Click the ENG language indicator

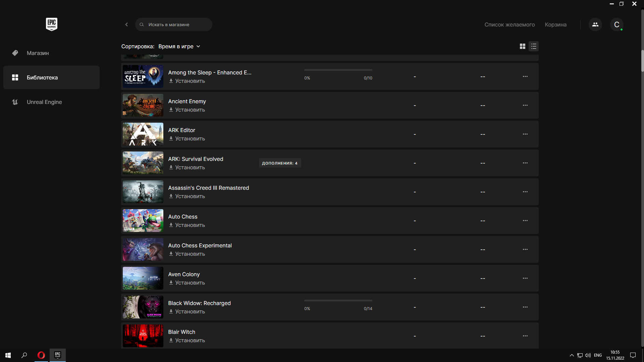pyautogui.click(x=598, y=355)
